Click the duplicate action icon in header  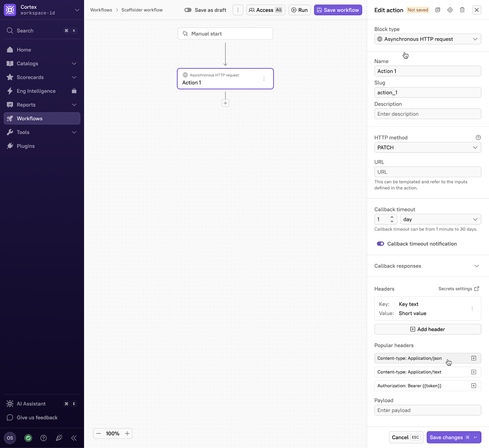coord(438,10)
